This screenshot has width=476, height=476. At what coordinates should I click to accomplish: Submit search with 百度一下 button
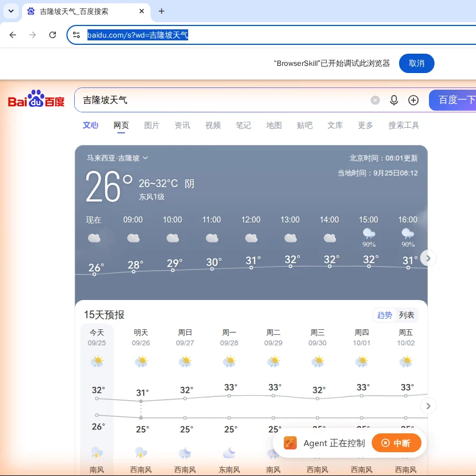pyautogui.click(x=453, y=100)
